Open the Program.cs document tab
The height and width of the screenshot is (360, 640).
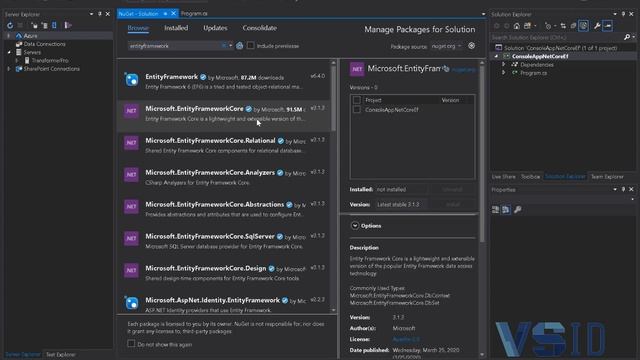(x=194, y=13)
